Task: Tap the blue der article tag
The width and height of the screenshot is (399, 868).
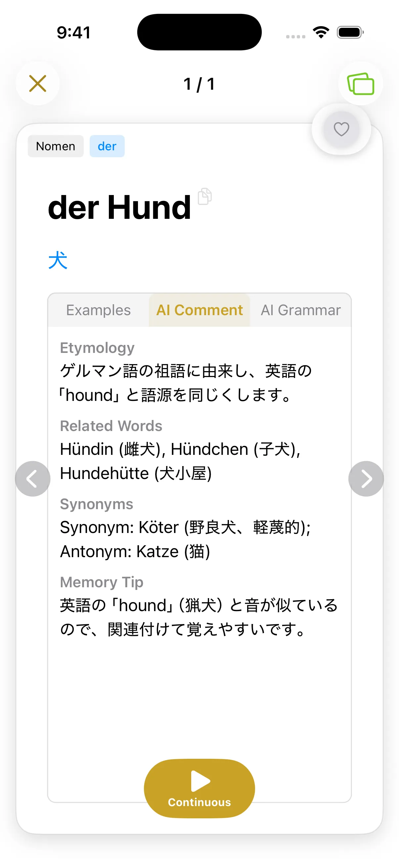Action: (107, 146)
